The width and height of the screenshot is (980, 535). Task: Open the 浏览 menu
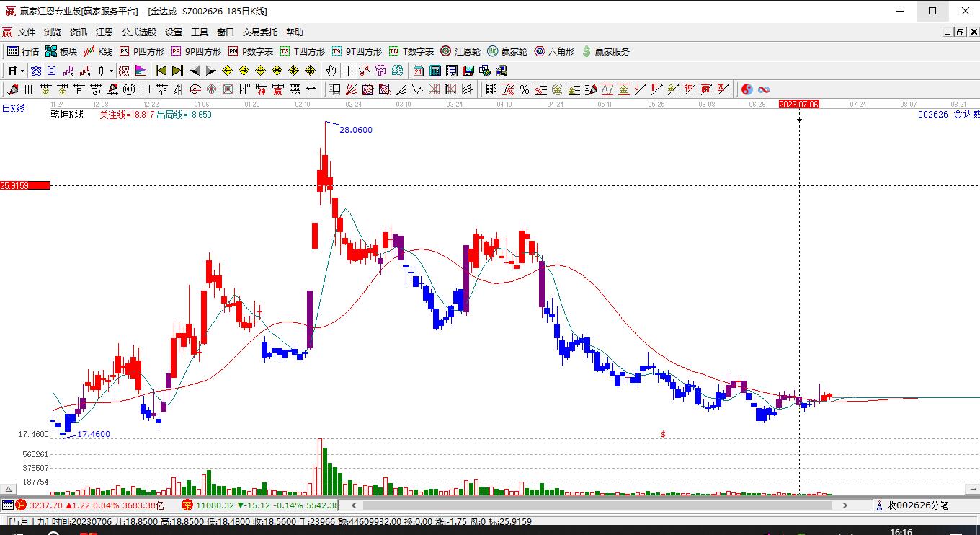pos(53,32)
